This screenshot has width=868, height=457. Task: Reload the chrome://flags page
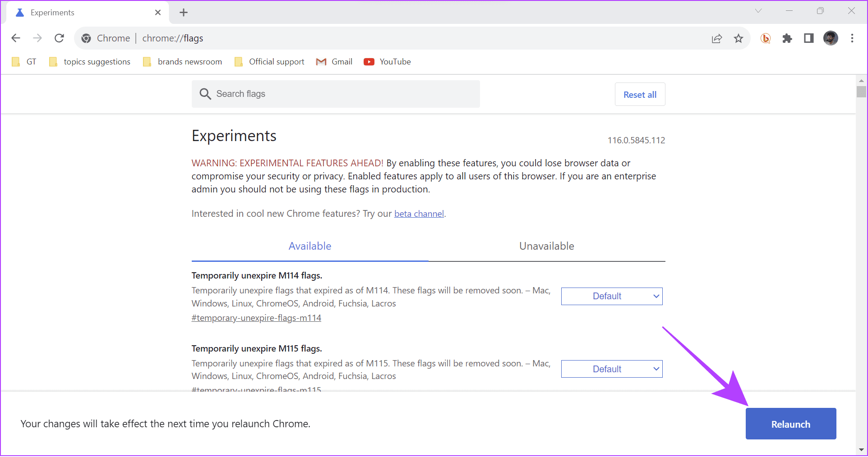tap(59, 38)
